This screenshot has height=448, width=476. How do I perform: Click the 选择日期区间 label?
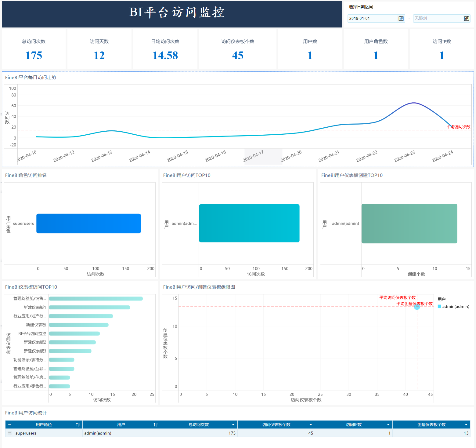point(361,7)
